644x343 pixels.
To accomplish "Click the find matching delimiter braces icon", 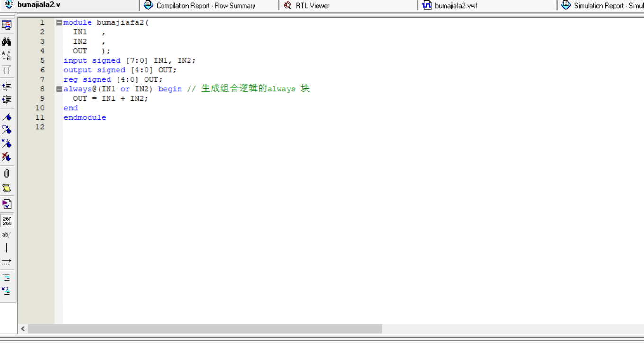I will click(x=7, y=70).
